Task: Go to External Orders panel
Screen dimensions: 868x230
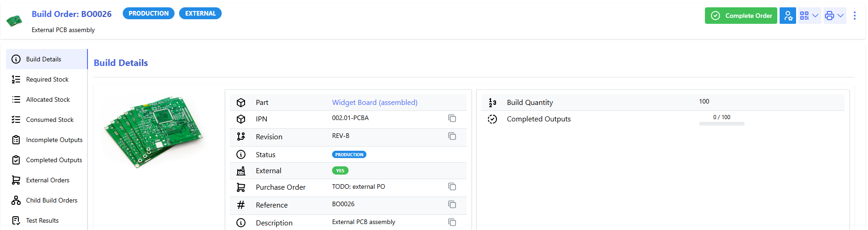Action: click(48, 180)
